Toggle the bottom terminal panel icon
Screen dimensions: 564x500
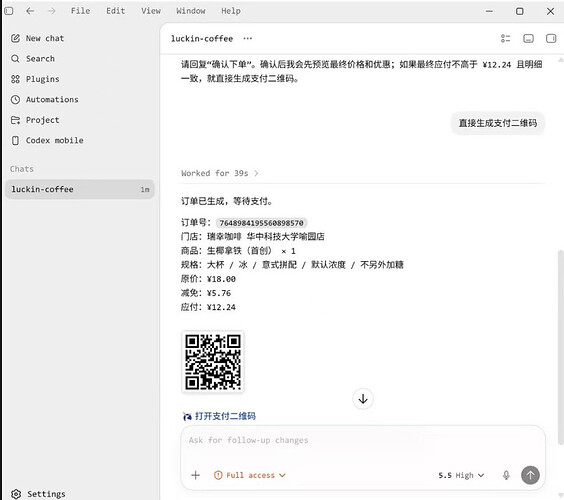[x=528, y=38]
